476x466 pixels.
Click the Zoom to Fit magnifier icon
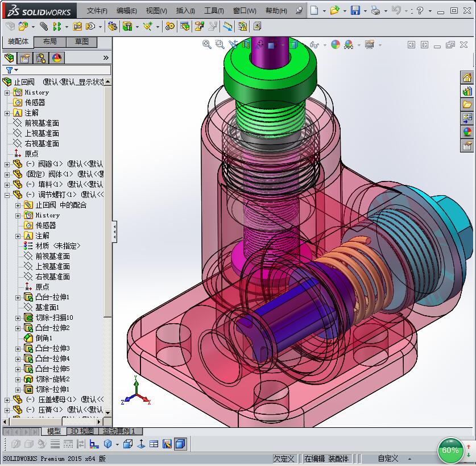tap(207, 44)
